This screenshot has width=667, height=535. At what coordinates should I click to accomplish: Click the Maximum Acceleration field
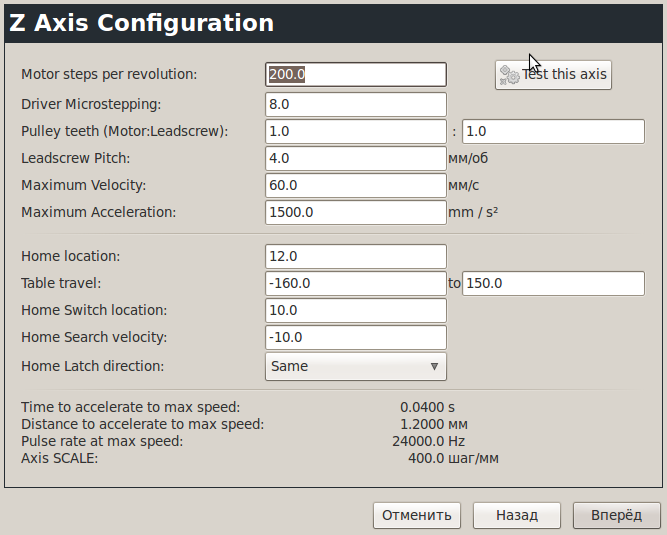[355, 212]
